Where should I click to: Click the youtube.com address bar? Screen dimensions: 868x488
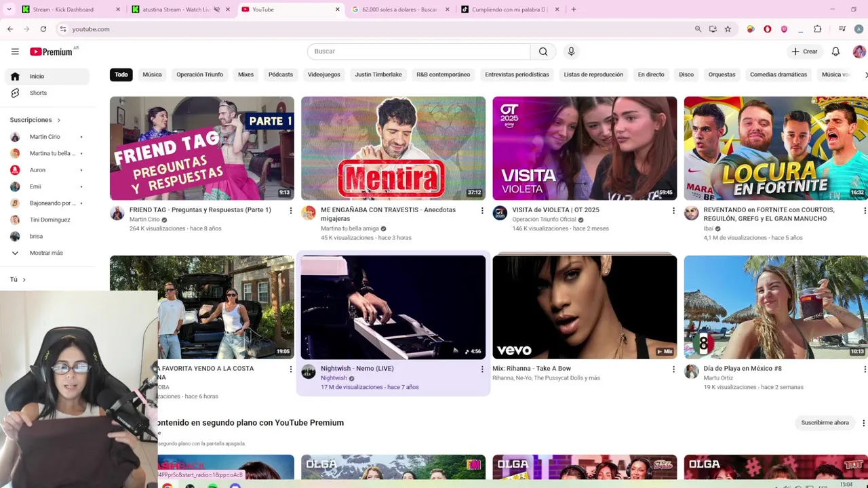[373, 29]
